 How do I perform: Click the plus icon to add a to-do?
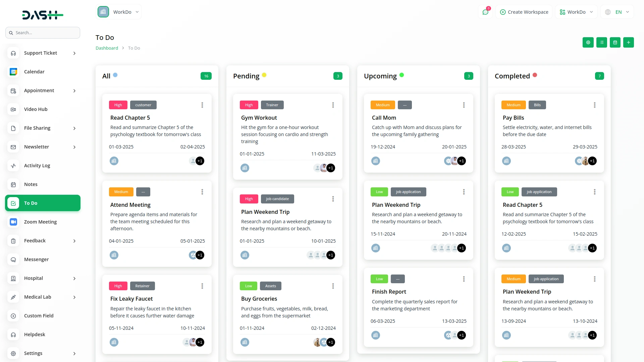tap(628, 43)
